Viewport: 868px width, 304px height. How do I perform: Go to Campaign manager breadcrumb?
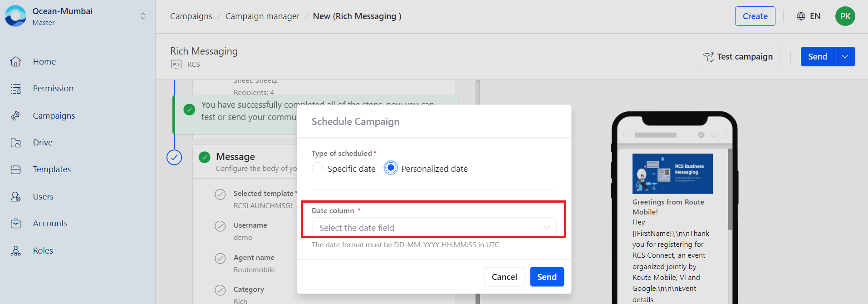tap(262, 16)
